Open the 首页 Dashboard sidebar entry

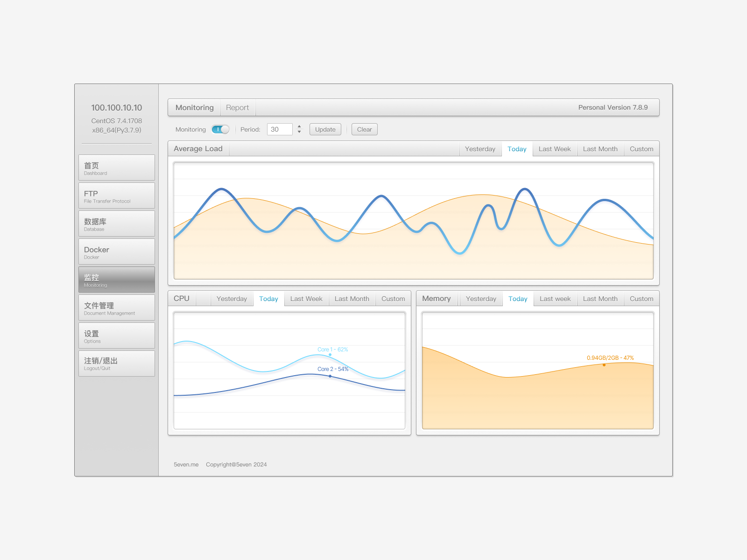point(116,168)
